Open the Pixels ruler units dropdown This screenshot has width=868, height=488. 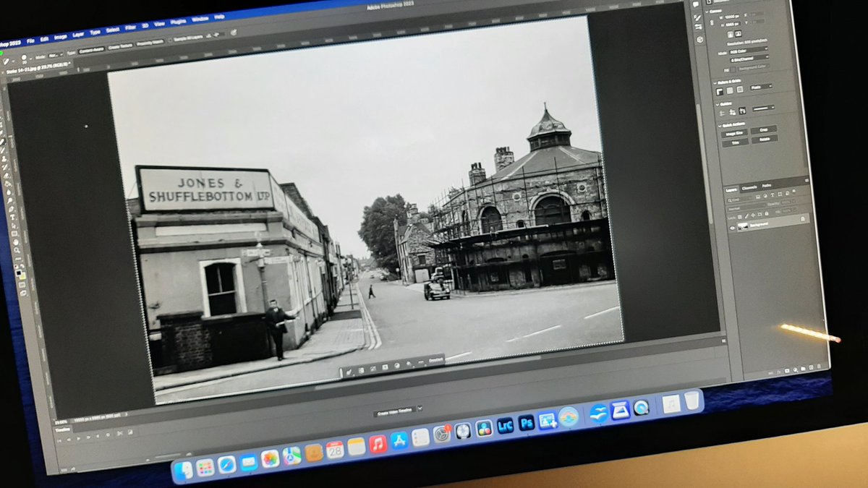[761, 87]
